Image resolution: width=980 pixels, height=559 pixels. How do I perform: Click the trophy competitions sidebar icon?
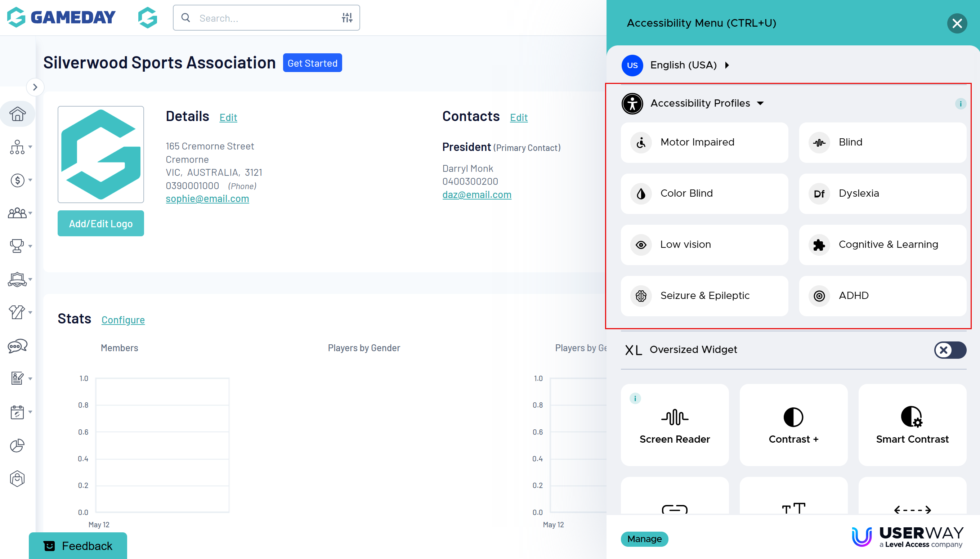coord(17,246)
